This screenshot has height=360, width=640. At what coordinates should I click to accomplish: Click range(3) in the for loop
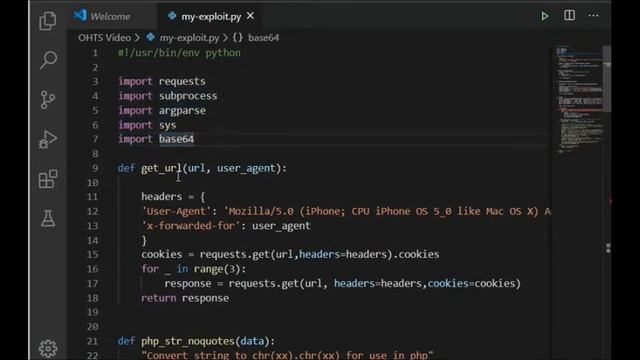point(217,269)
